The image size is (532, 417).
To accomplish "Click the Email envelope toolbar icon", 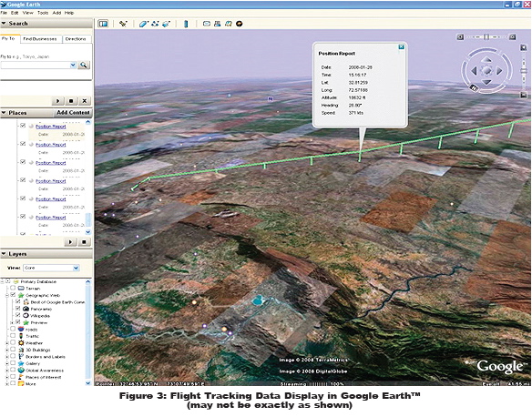I will [206, 24].
